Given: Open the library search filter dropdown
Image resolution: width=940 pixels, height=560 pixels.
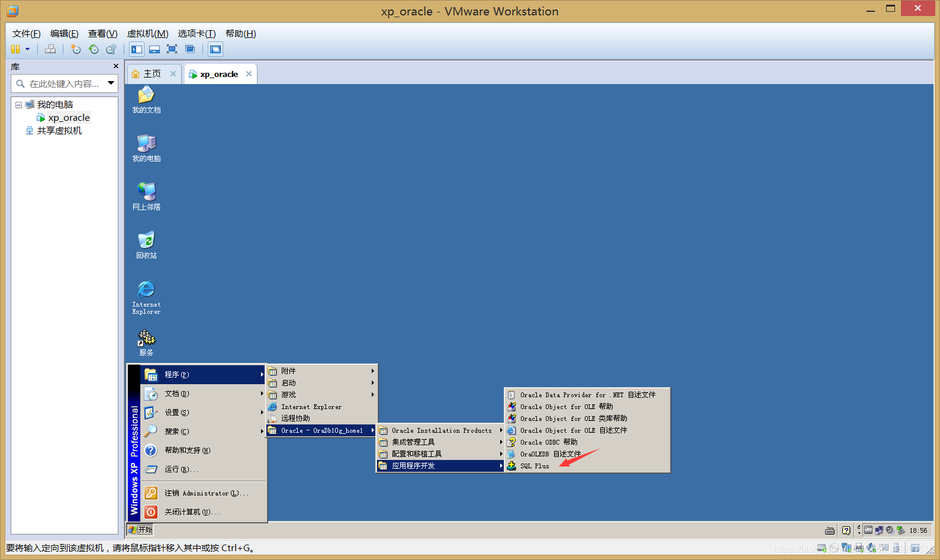Looking at the screenshot, I should [x=111, y=83].
